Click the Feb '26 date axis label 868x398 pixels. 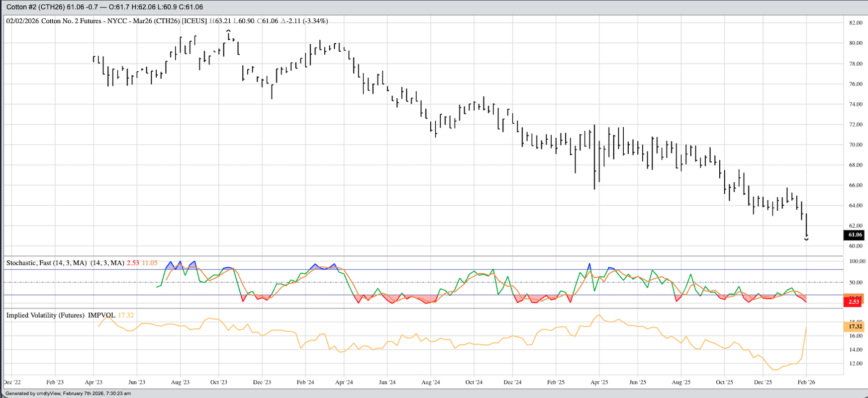tap(806, 382)
